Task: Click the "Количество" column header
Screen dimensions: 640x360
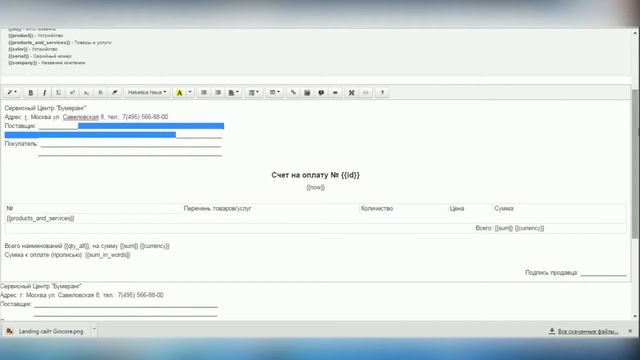Action: coord(377,209)
